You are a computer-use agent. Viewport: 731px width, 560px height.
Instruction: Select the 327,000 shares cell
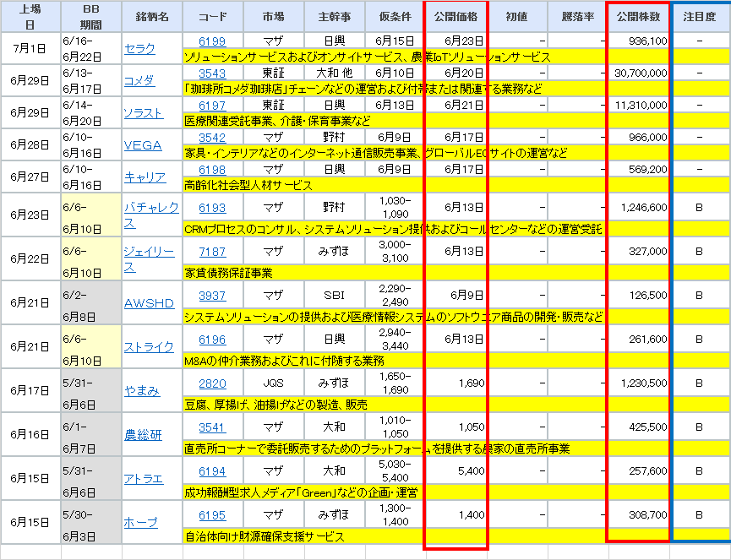click(x=639, y=251)
